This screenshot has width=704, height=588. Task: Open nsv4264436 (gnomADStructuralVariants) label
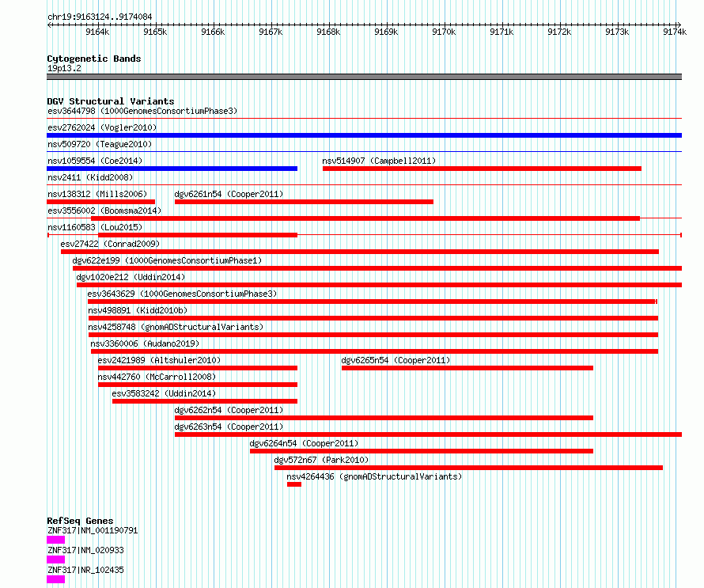[374, 476]
